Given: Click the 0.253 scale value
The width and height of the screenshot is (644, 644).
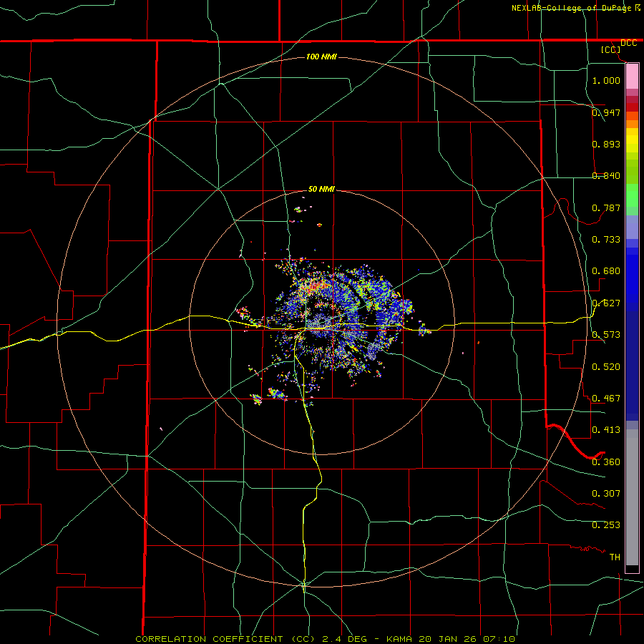Looking at the screenshot, I should click(x=606, y=525).
